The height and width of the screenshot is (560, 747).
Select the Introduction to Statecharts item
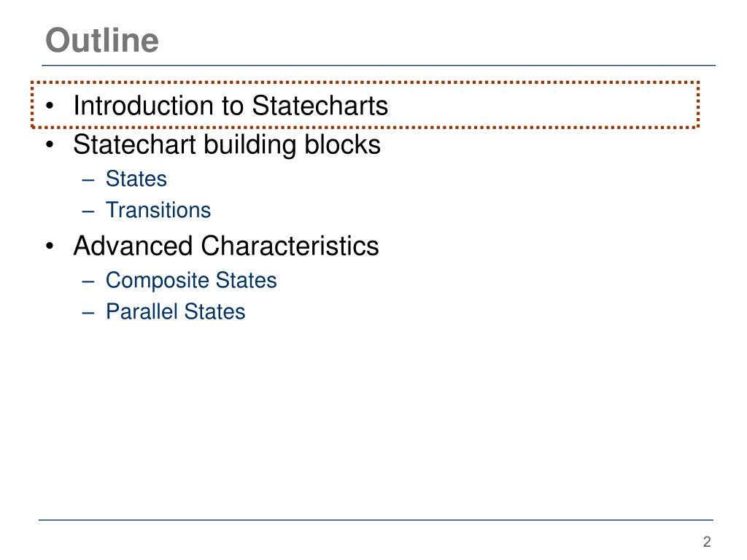point(231,105)
